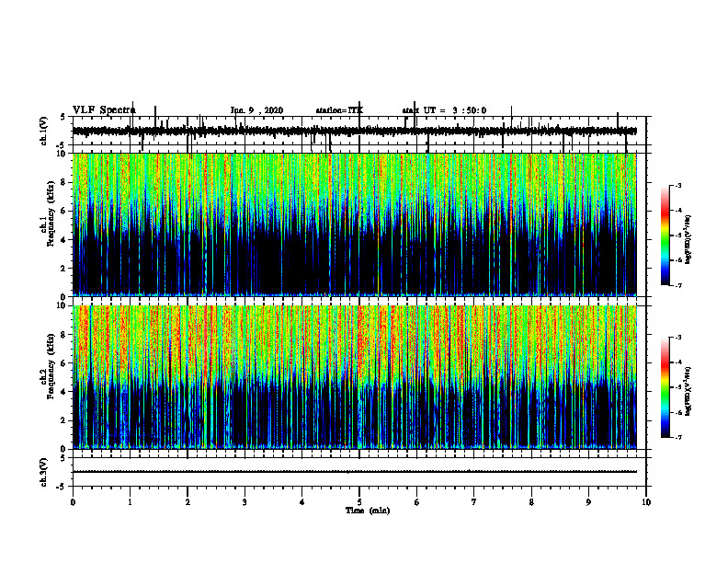Click the flat ch.3 voltage trace
Viewport: 728px width, 563px height.
pos(354,472)
